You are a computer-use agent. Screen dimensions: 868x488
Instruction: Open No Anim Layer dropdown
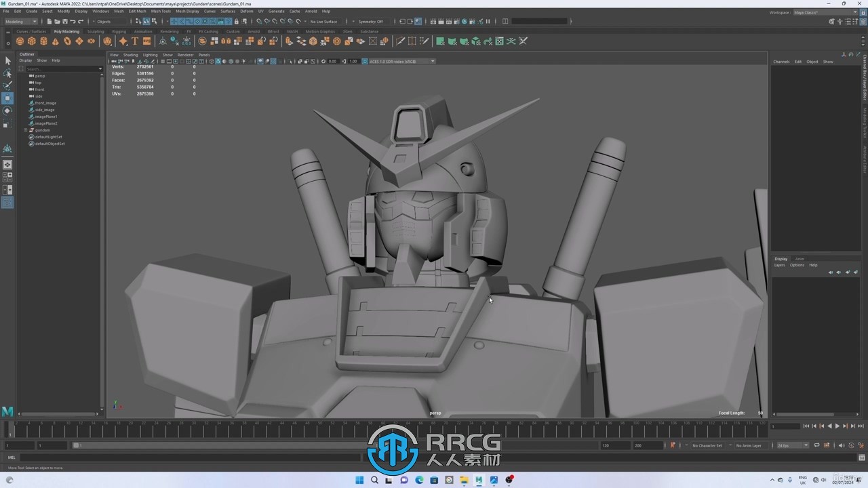pyautogui.click(x=750, y=445)
